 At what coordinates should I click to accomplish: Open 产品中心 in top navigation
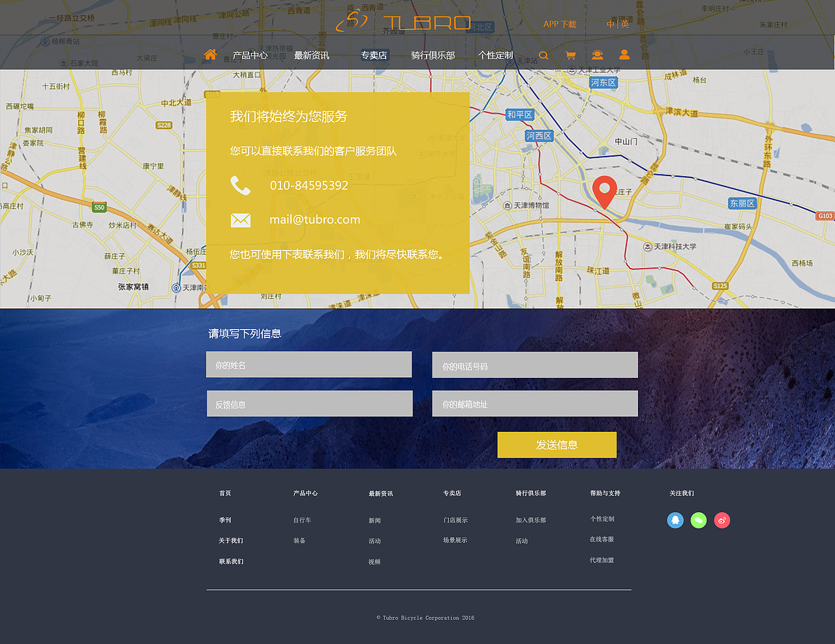click(x=250, y=55)
